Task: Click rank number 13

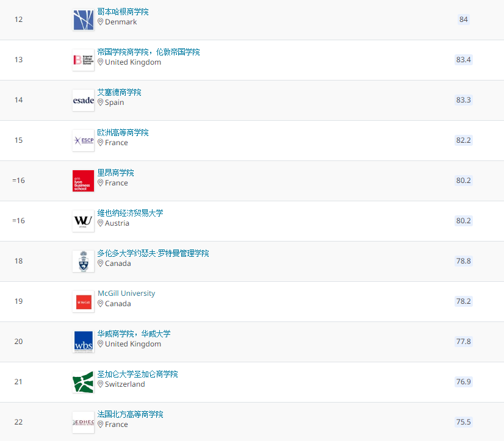Action: (x=19, y=60)
